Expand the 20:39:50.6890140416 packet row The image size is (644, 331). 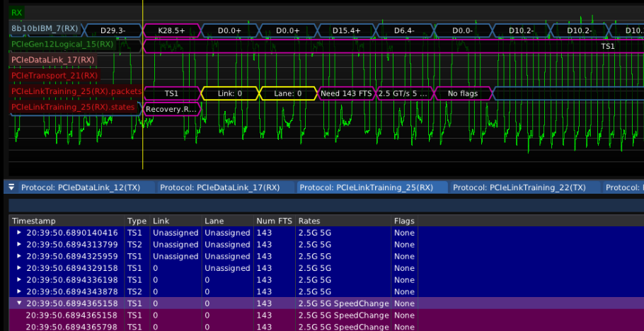click(18, 233)
